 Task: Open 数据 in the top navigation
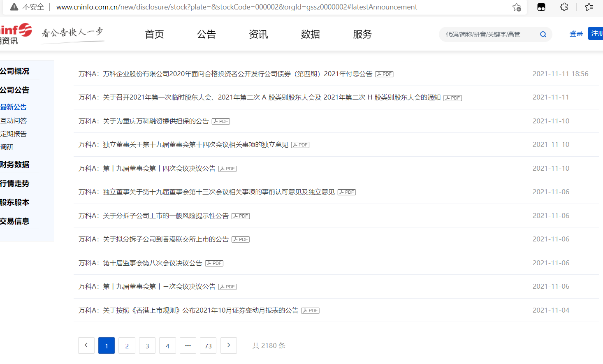point(310,34)
